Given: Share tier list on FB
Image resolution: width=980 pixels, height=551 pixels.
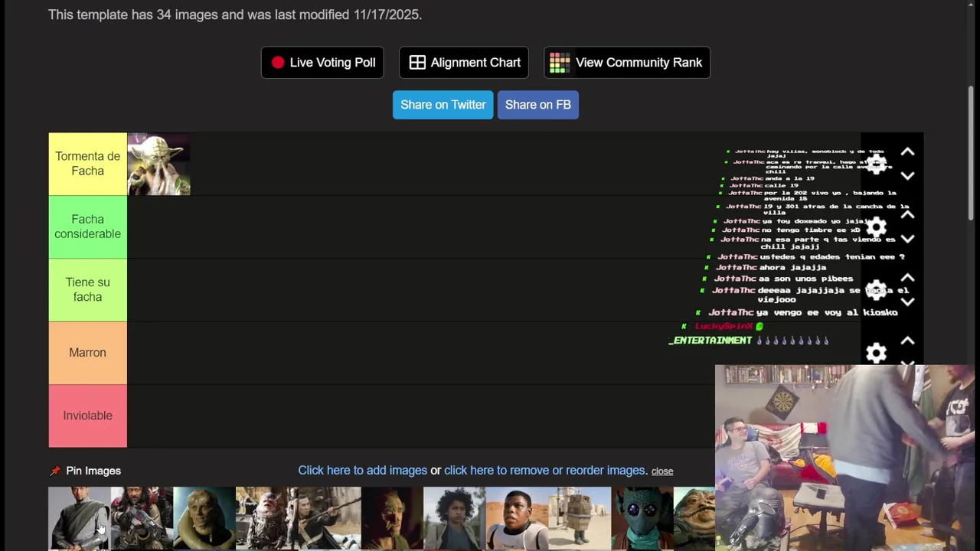Looking at the screenshot, I should [538, 105].
